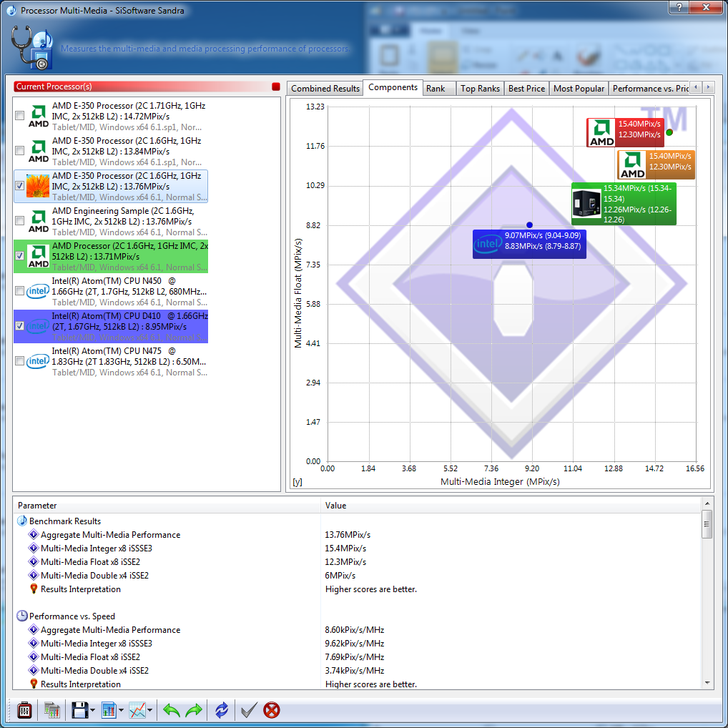The height and width of the screenshot is (728, 728).
Task: Open the save icon dropdown arrow
Action: [x=93, y=711]
